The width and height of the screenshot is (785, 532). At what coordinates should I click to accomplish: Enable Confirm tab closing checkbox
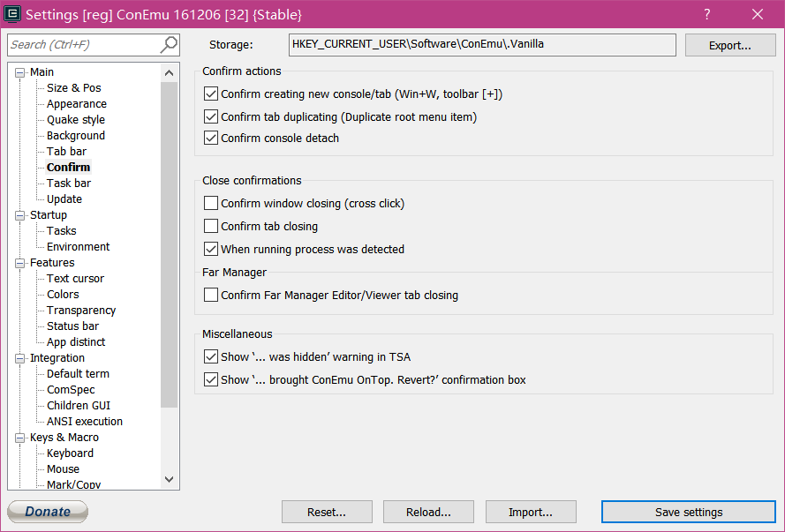pos(211,227)
